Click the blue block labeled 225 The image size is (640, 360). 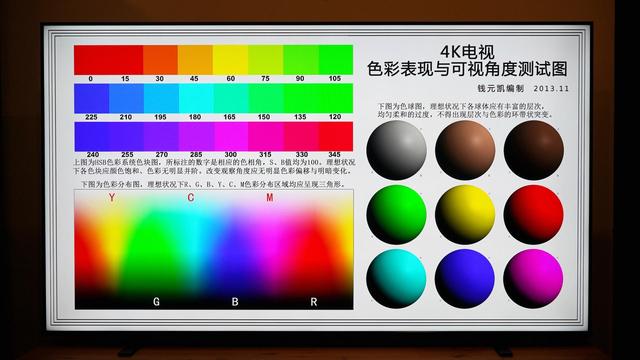pos(91,98)
